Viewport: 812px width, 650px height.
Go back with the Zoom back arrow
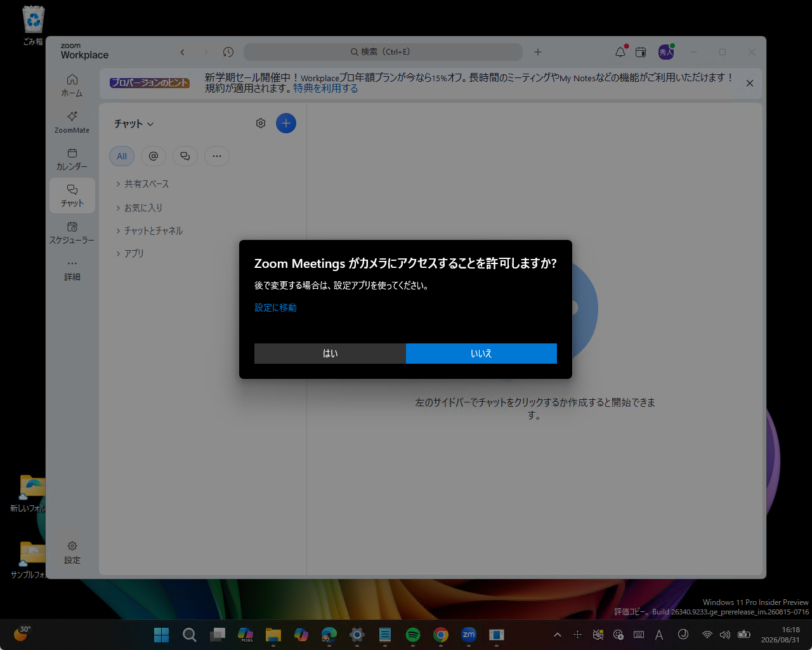(x=182, y=52)
